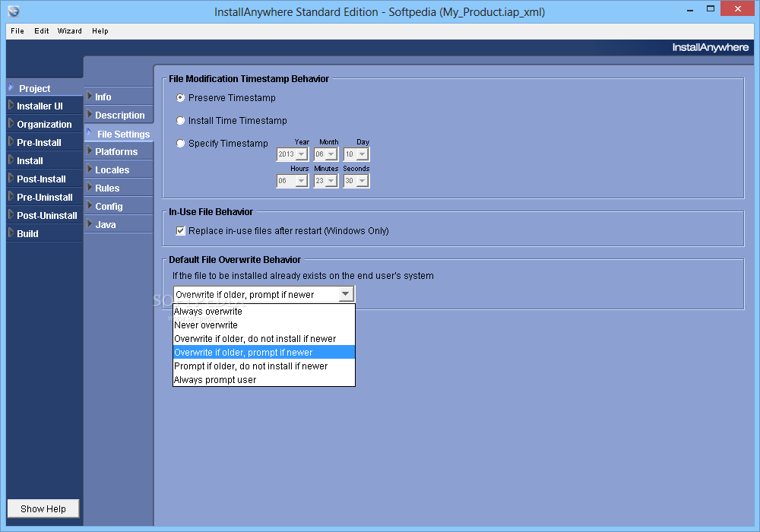The height and width of the screenshot is (532, 760).
Task: Open the Help menu
Action: point(100,31)
